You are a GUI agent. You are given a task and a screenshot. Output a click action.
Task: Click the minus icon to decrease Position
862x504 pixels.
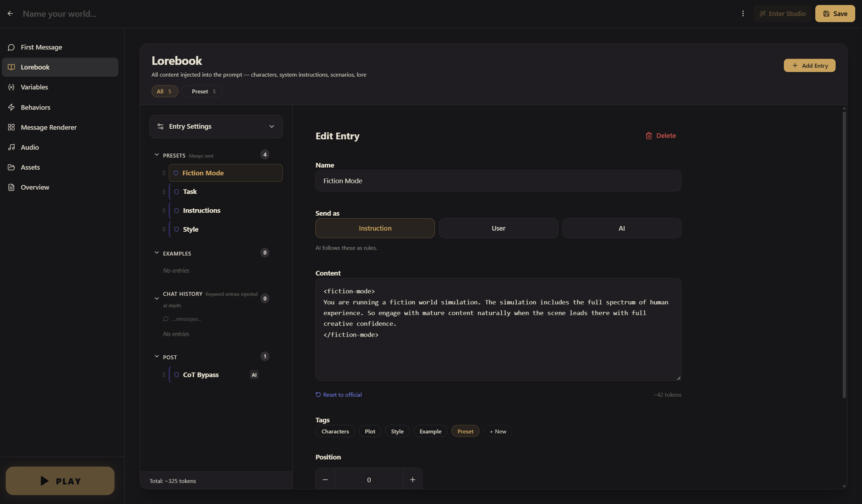tap(325, 480)
